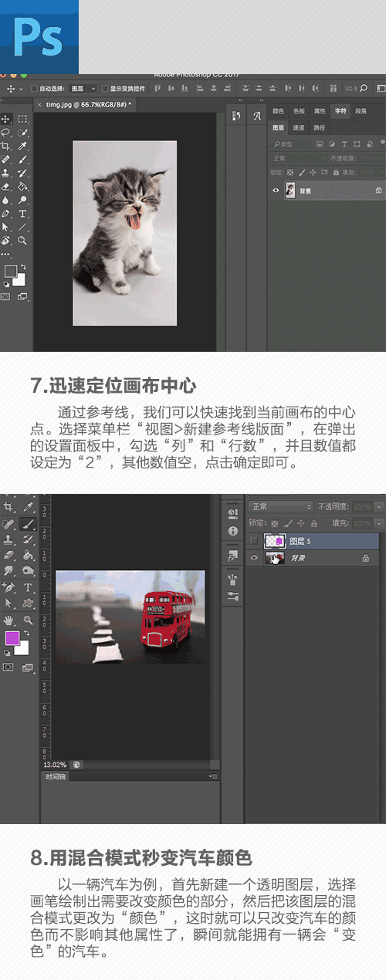386x980 pixels.
Task: Select the active Brush tool in bus screenshot
Action: coord(28,523)
